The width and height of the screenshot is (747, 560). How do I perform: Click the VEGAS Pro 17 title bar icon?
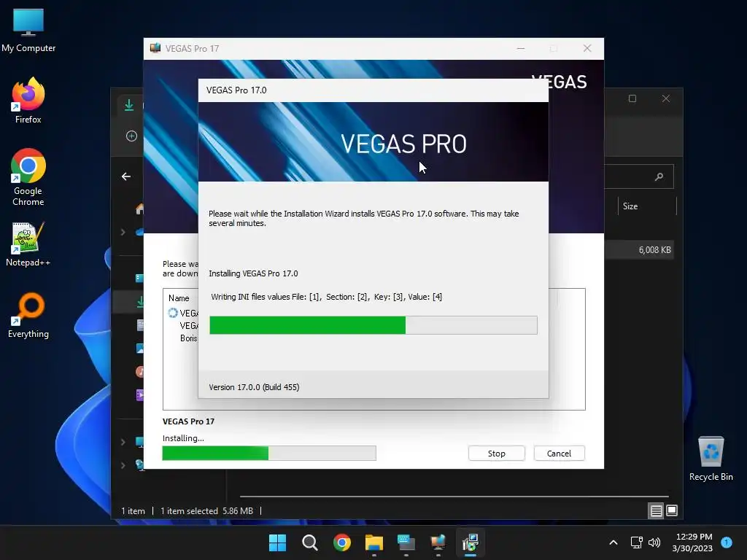click(x=155, y=48)
